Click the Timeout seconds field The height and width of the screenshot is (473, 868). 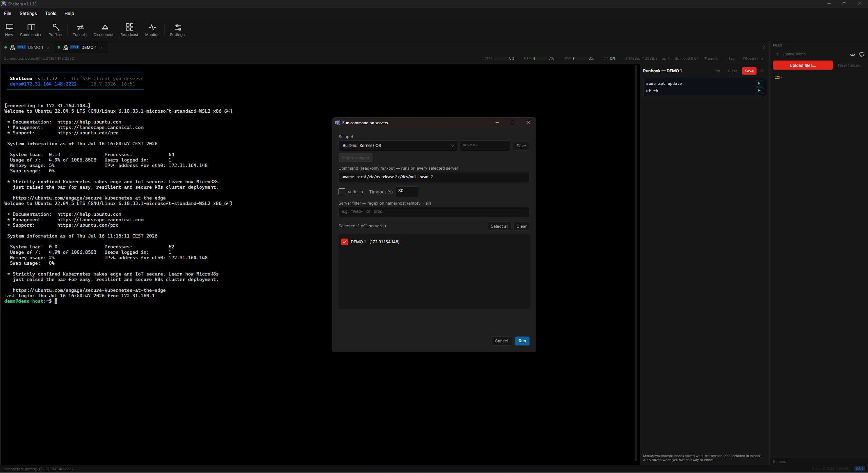[x=407, y=191]
